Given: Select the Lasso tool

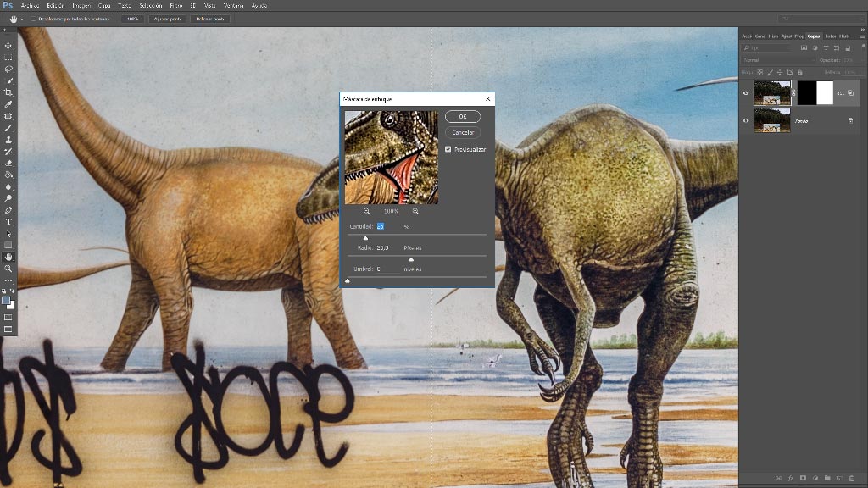Looking at the screenshot, I should (x=8, y=69).
